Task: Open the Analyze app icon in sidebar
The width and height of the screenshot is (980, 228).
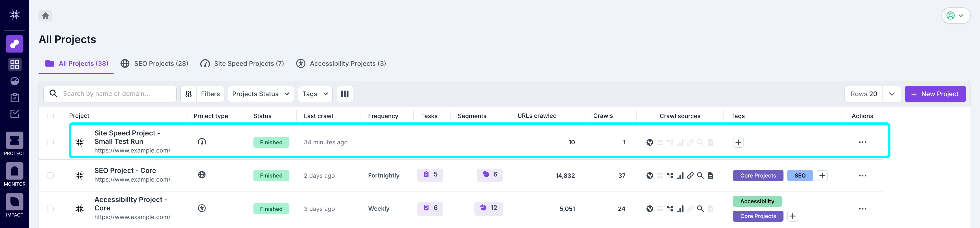Action: [x=15, y=44]
